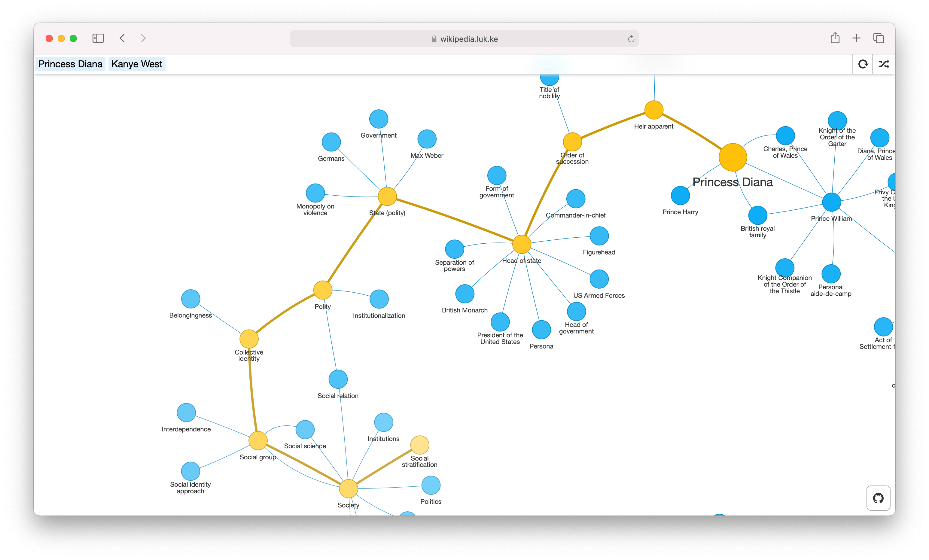Click the Prince Harry node
The image size is (929, 560).
680,195
